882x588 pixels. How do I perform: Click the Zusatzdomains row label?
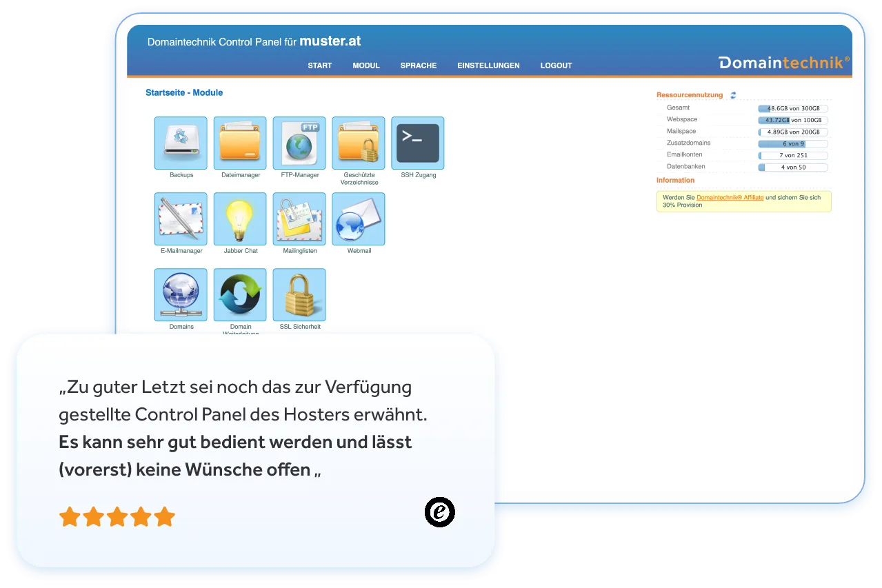[x=688, y=143]
